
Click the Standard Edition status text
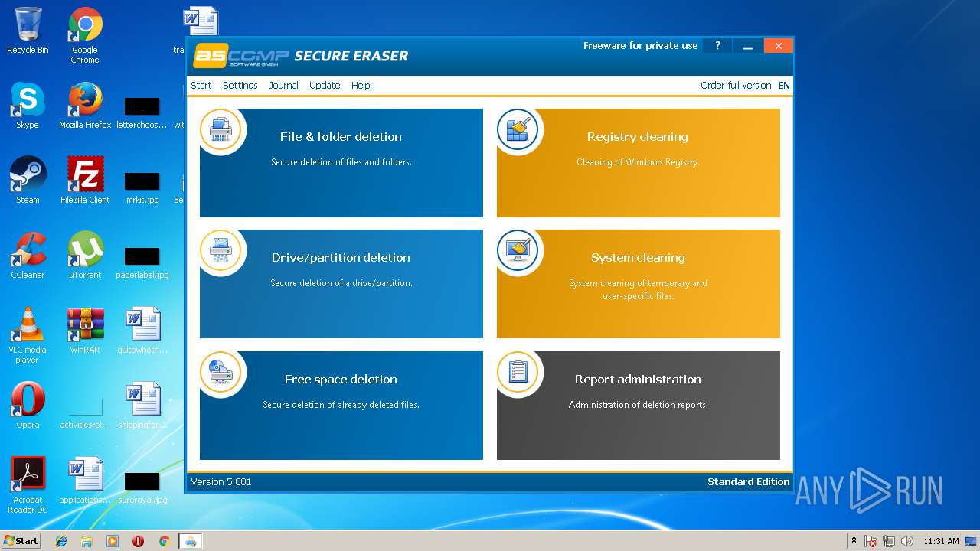click(748, 481)
